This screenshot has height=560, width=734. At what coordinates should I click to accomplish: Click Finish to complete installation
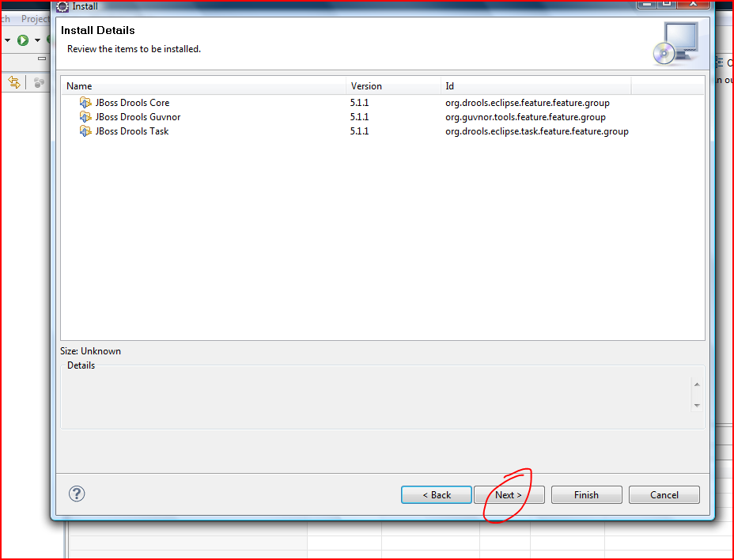coord(587,495)
